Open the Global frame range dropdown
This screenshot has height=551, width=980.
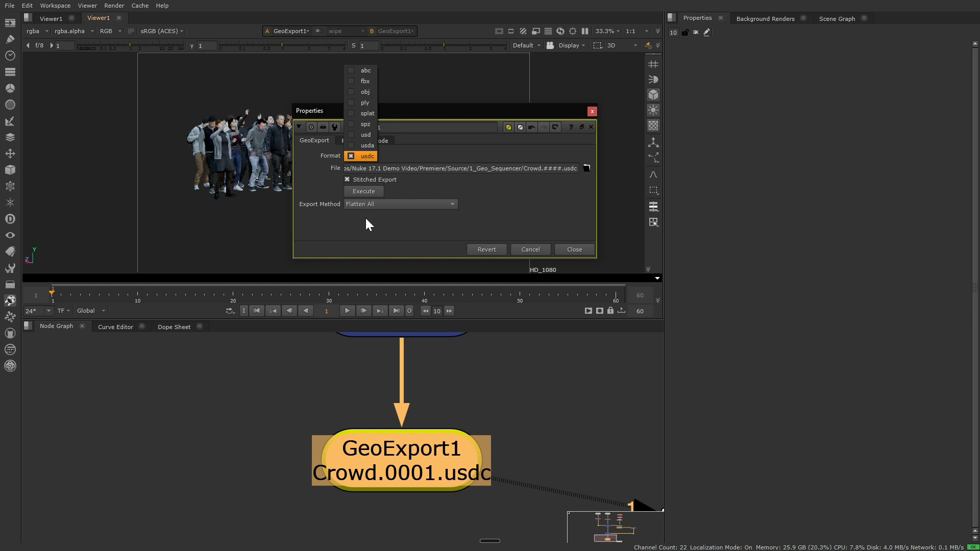[91, 311]
